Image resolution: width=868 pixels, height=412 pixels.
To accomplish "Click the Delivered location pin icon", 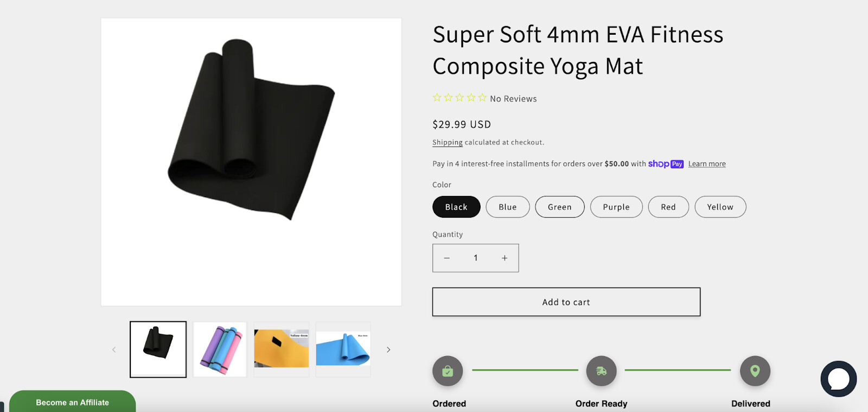I will 755,371.
